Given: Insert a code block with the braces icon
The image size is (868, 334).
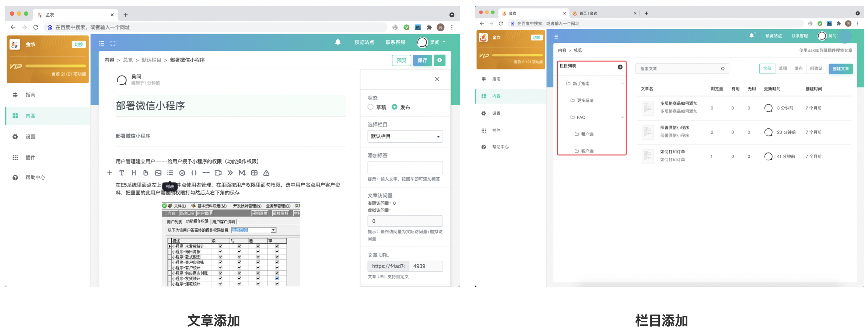Looking at the screenshot, I should point(194,173).
